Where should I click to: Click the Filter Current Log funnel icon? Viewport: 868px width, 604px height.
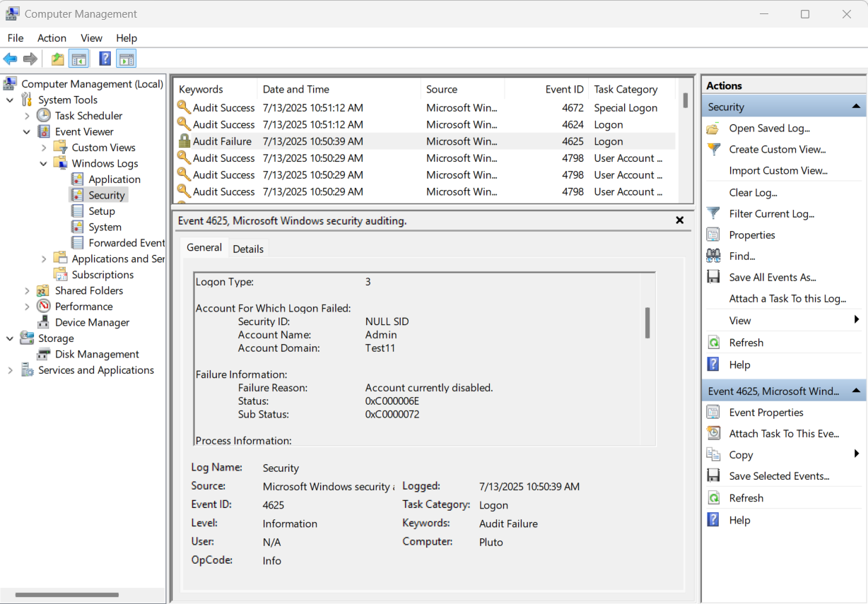(714, 214)
